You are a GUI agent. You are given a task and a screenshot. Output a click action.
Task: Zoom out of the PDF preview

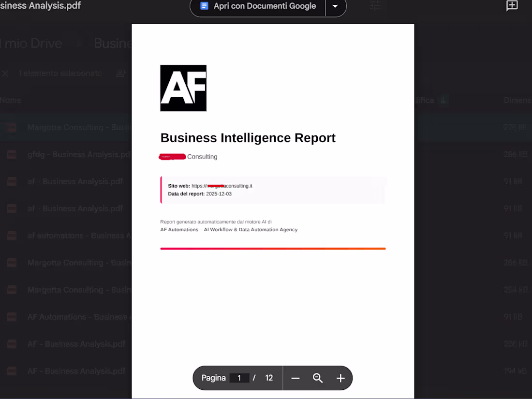pyautogui.click(x=295, y=378)
